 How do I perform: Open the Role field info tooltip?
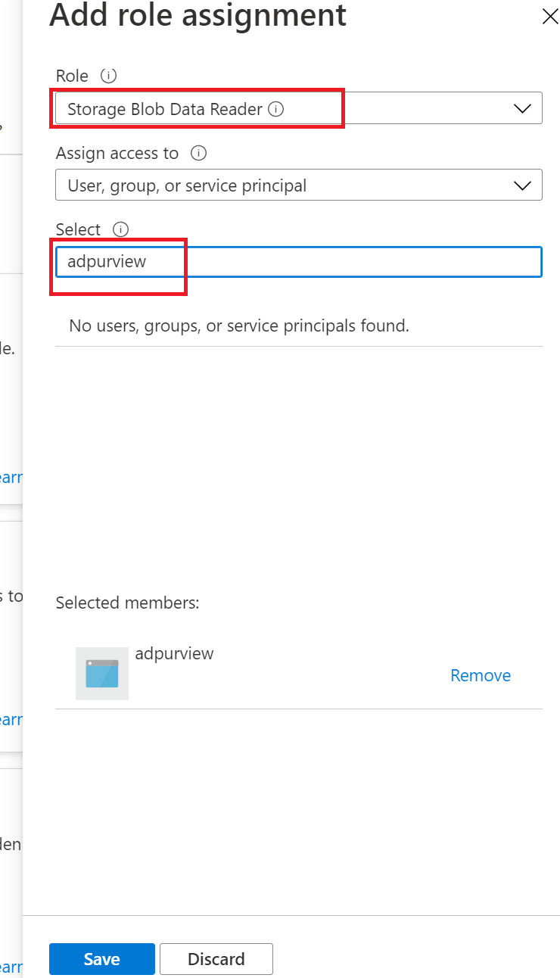[107, 76]
